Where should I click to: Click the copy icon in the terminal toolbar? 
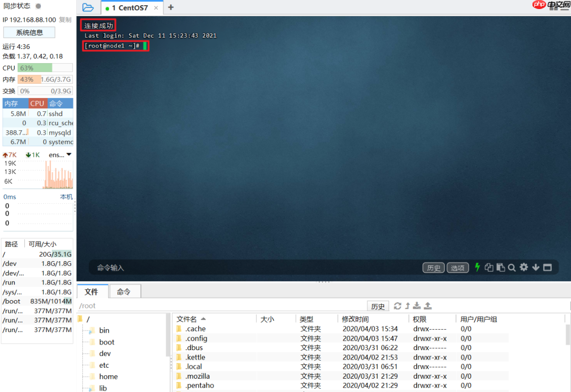tap(489, 267)
